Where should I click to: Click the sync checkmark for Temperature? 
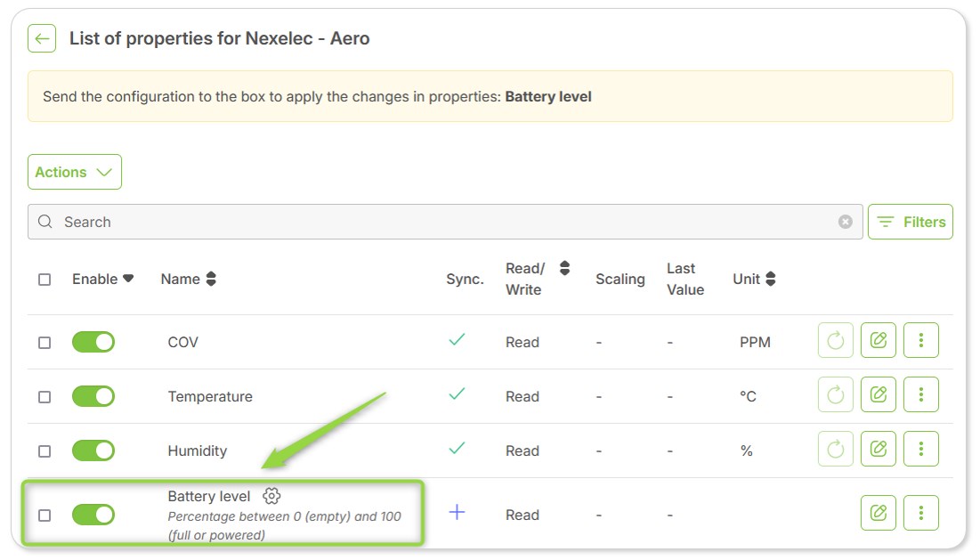point(457,394)
